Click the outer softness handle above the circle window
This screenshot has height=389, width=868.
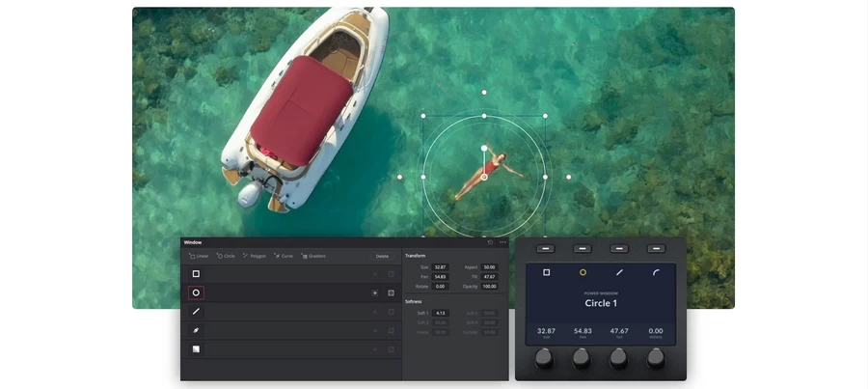coord(484,93)
